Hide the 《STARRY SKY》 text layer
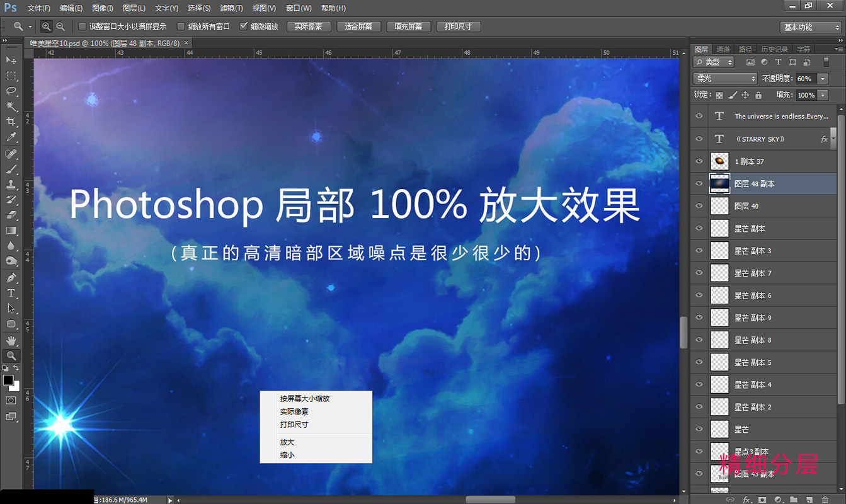 point(699,139)
